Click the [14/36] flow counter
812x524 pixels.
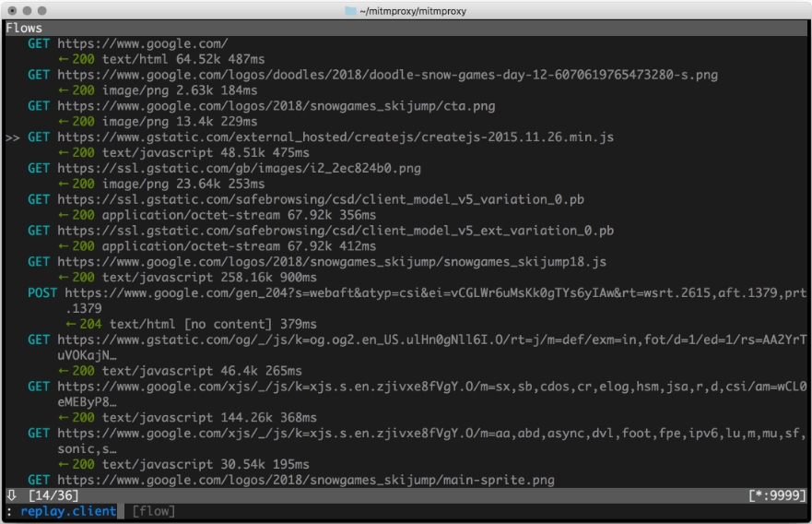pyautogui.click(x=53, y=495)
